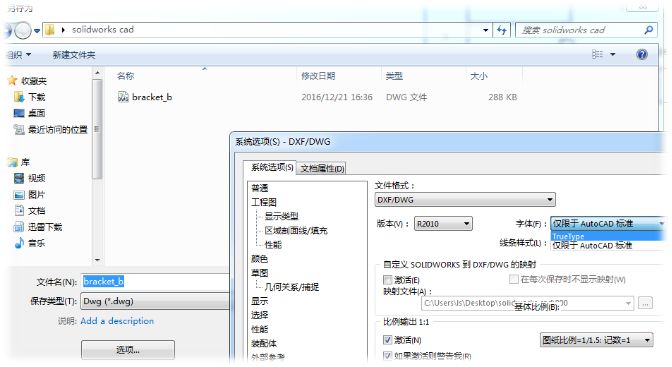Open the 字体(F) dropdown
672x367 pixels.
(x=607, y=223)
